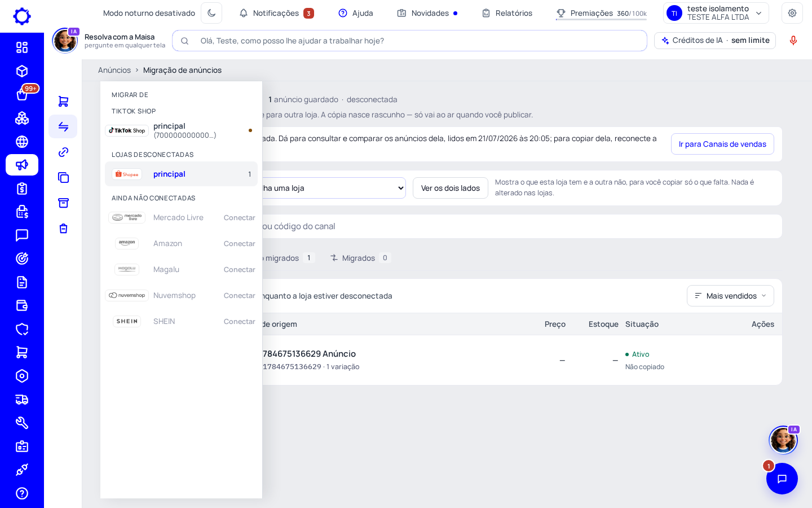The height and width of the screenshot is (508, 812).
Task: Open the delivery truck icon in the sidebar
Action: (22, 400)
